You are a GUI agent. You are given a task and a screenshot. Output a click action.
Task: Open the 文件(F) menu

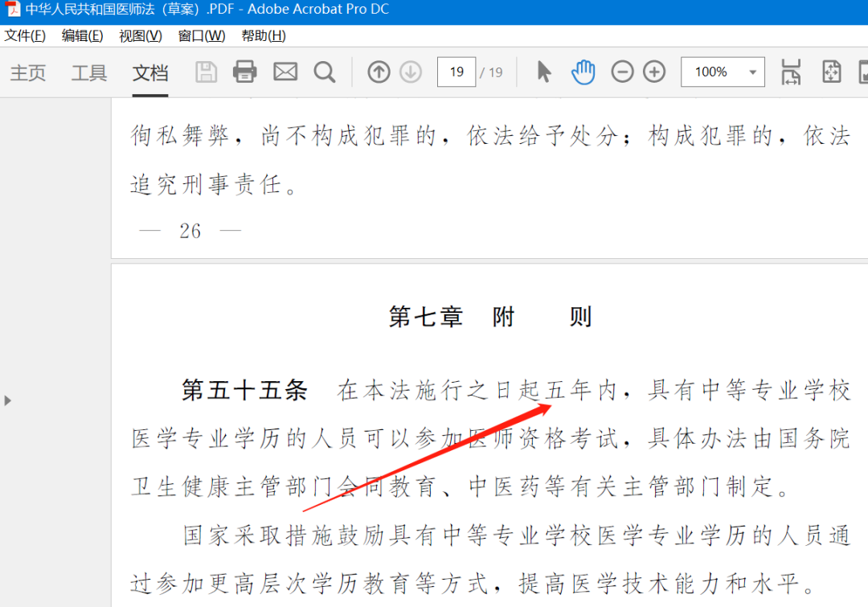[25, 36]
